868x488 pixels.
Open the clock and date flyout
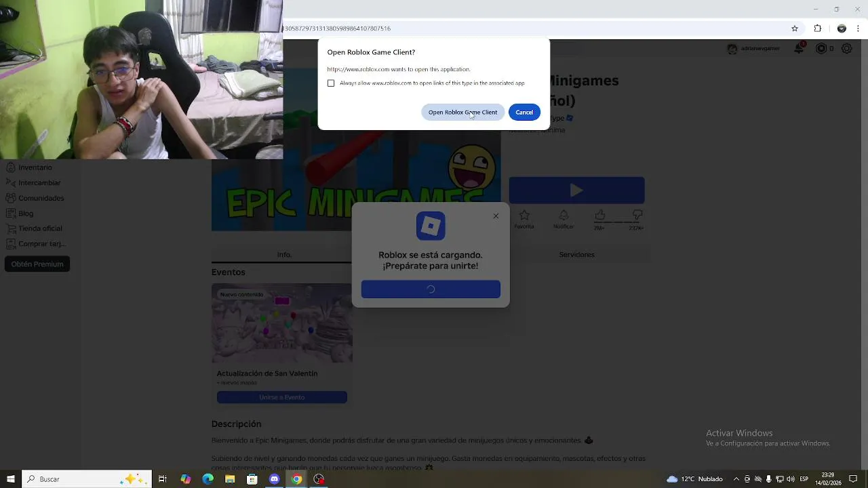828,479
